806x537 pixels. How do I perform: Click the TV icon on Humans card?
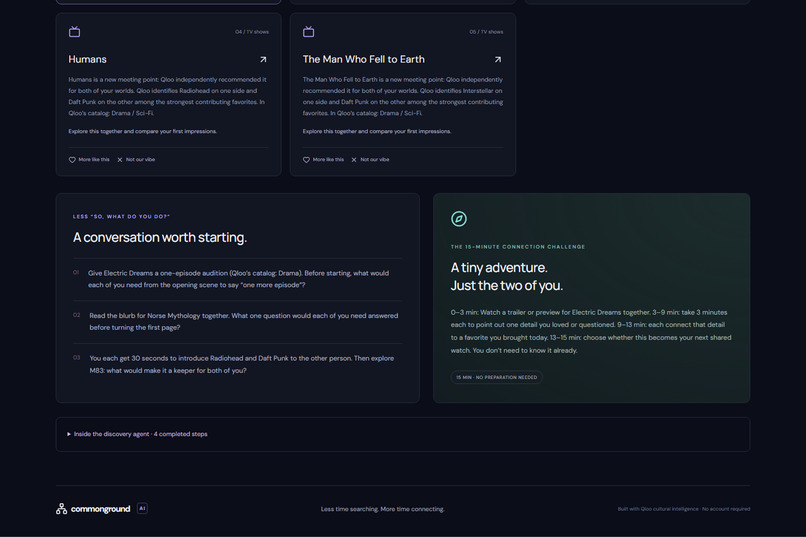pyautogui.click(x=75, y=32)
